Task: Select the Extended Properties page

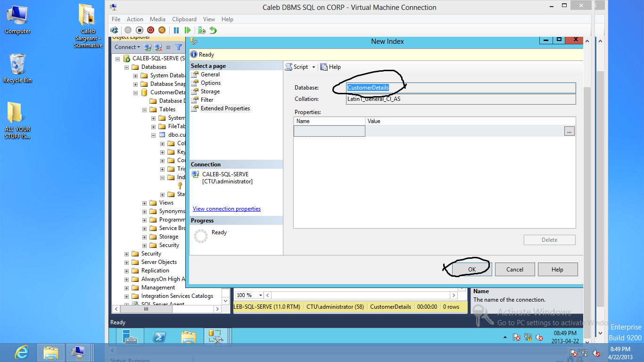Action: point(225,108)
